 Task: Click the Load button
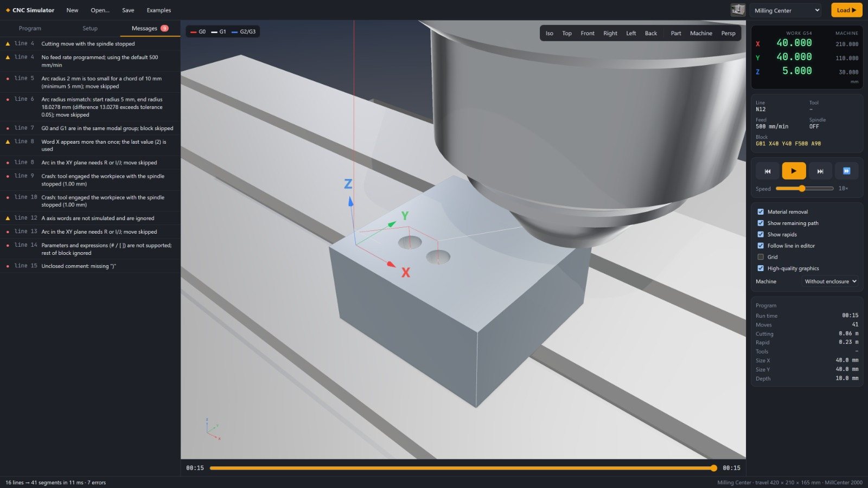point(846,10)
